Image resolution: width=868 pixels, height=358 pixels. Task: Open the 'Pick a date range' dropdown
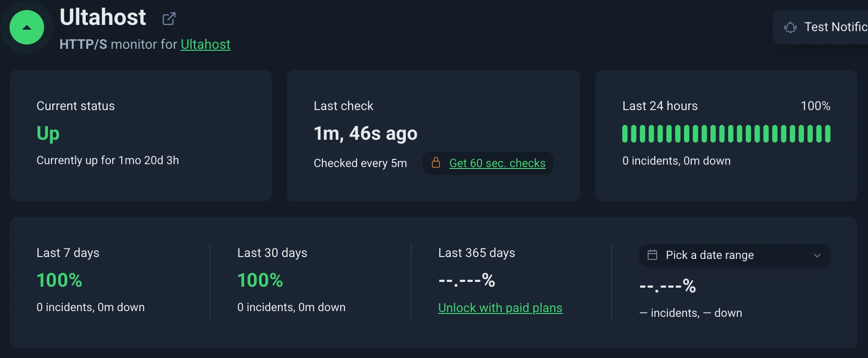(734, 255)
